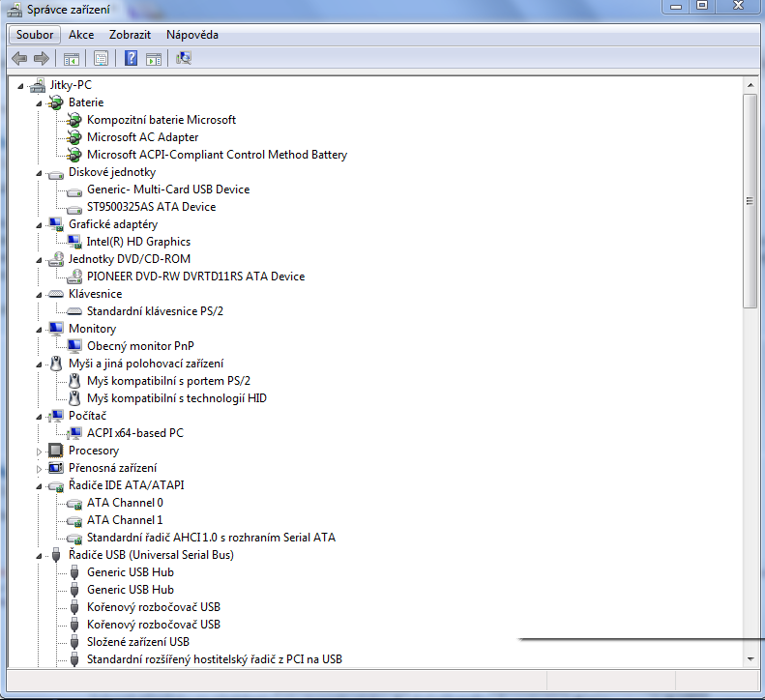Select the PIONEER DVD-RW drive icon
765x700 pixels.
(74, 277)
